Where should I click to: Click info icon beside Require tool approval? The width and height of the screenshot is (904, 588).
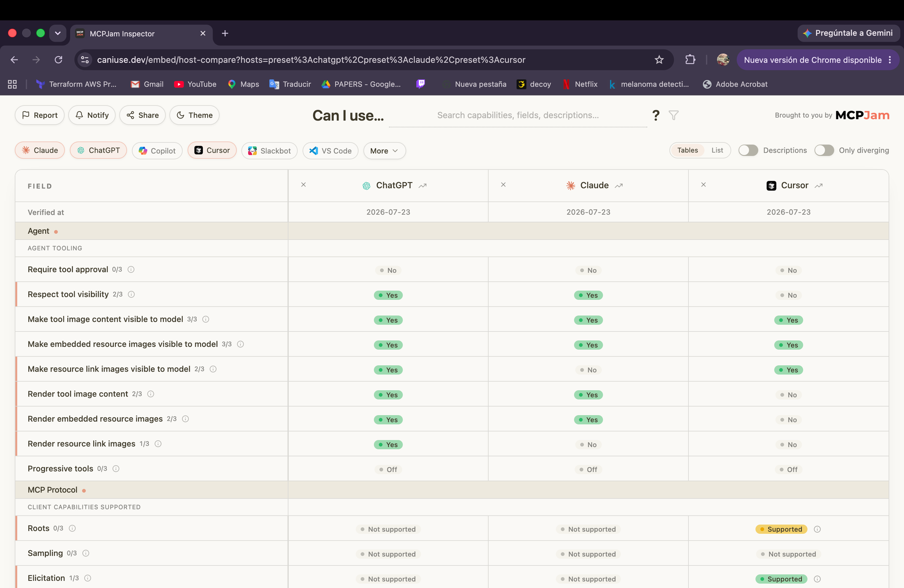coord(131,269)
